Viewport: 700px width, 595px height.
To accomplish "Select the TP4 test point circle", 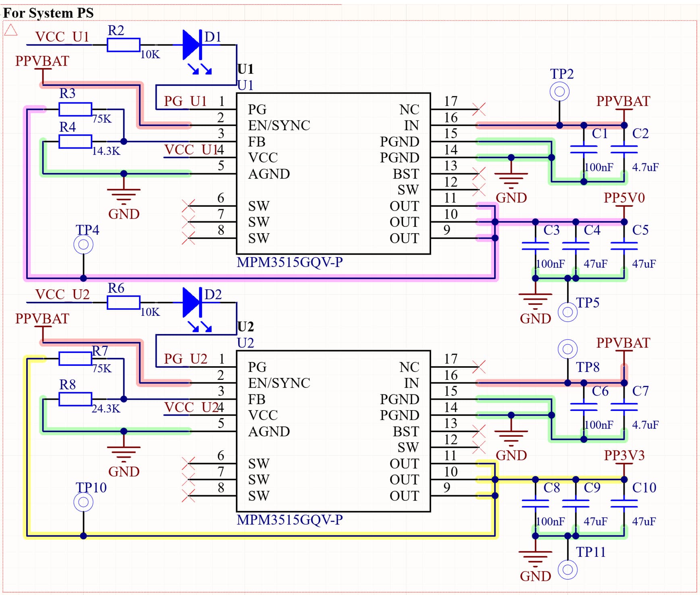I will 83,245.
